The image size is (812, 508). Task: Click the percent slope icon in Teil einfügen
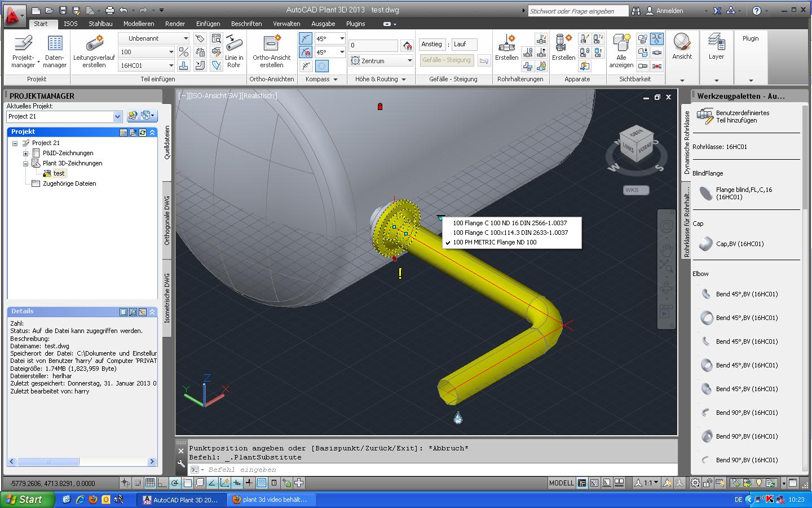pos(183,52)
